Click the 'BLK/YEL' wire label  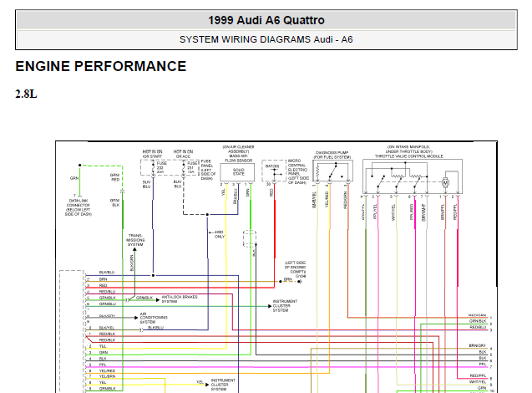coord(107,328)
